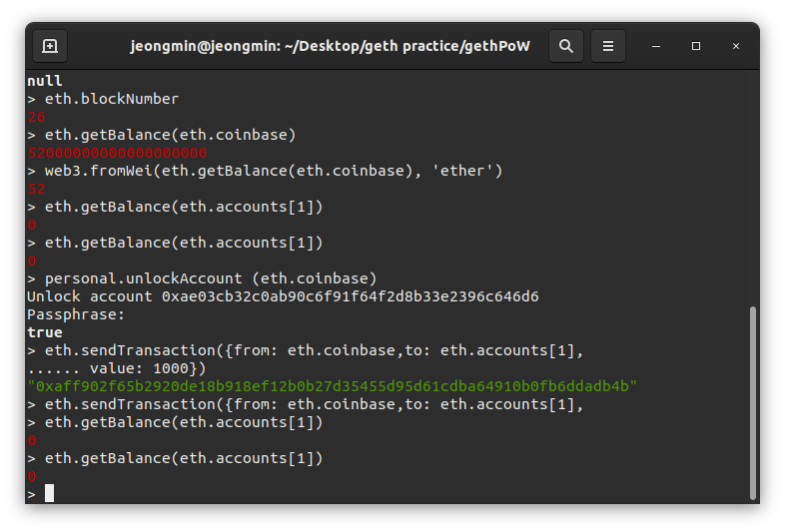Open the terminal search tool
The image size is (785, 532).
tap(566, 46)
